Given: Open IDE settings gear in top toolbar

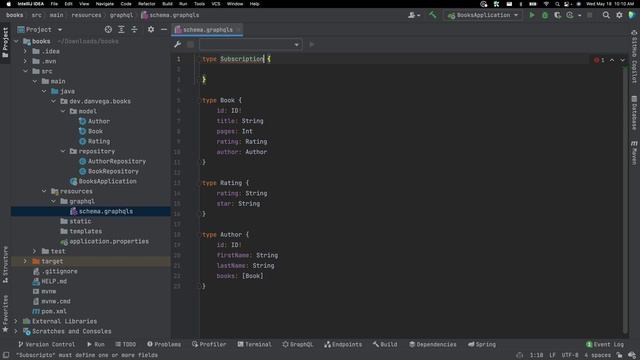Looking at the screenshot, I should click(619, 15).
